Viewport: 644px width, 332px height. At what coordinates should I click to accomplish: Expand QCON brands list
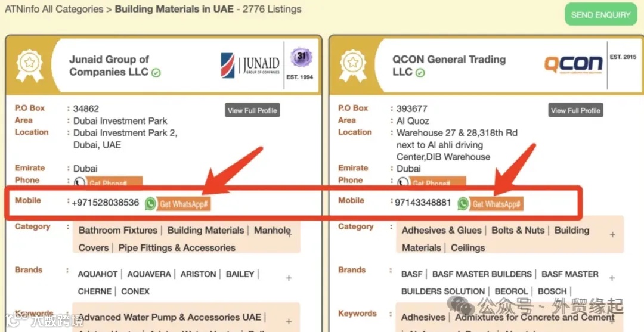pos(612,278)
